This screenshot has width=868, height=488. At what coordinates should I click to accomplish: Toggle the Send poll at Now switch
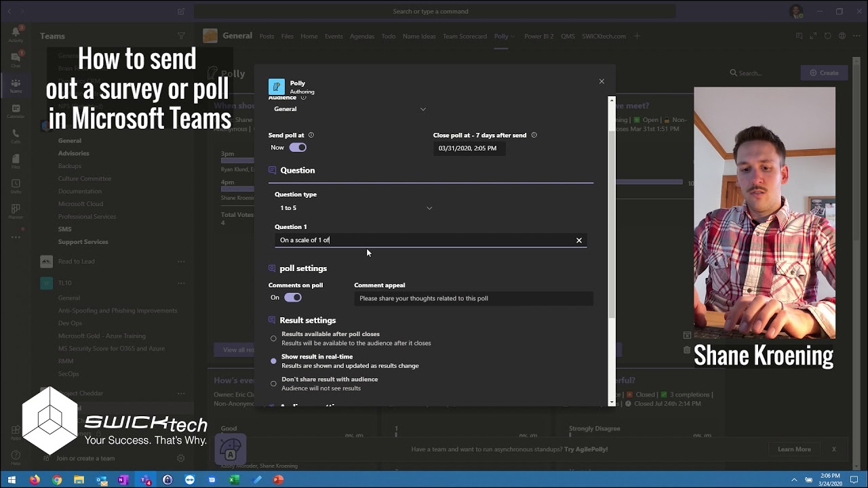[x=298, y=148]
